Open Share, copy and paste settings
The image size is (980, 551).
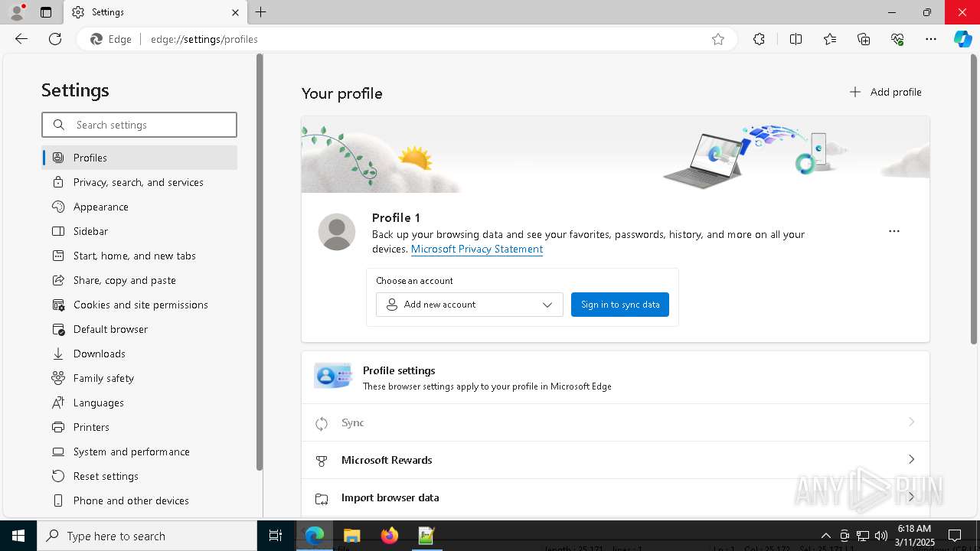click(139, 280)
